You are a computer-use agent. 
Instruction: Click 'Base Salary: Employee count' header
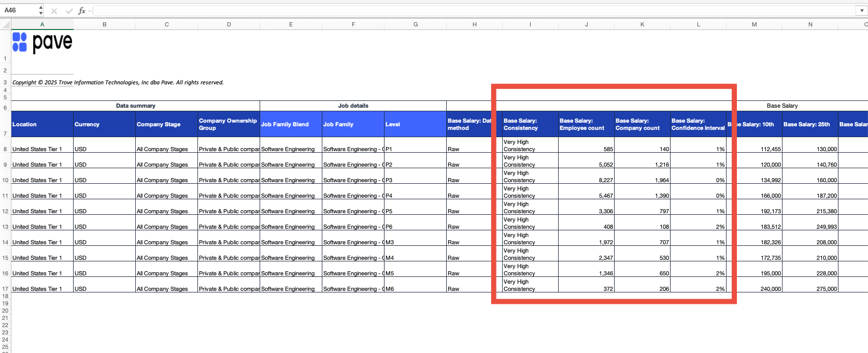click(x=587, y=124)
